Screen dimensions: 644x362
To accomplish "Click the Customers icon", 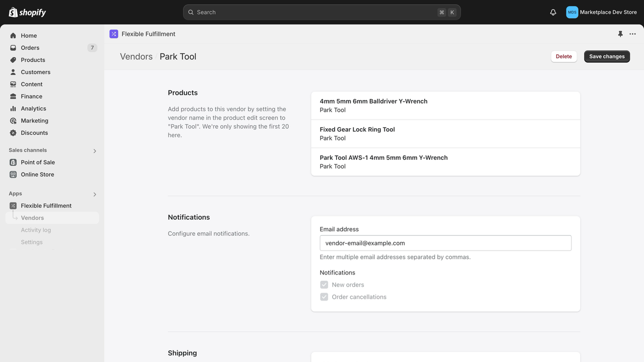I will pos(13,71).
